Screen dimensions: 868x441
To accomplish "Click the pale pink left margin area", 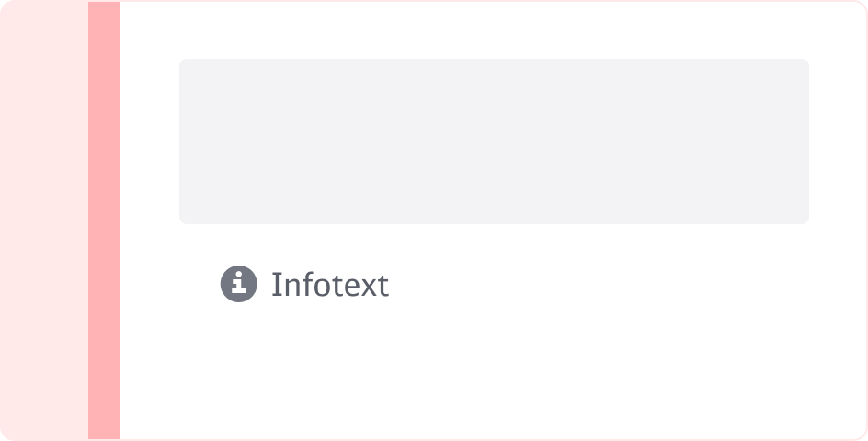I will click(x=44, y=220).
